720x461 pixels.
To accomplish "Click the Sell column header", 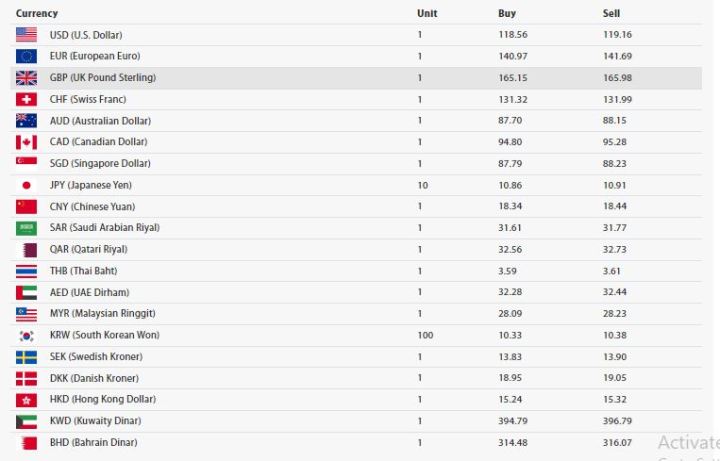I will click(611, 13).
